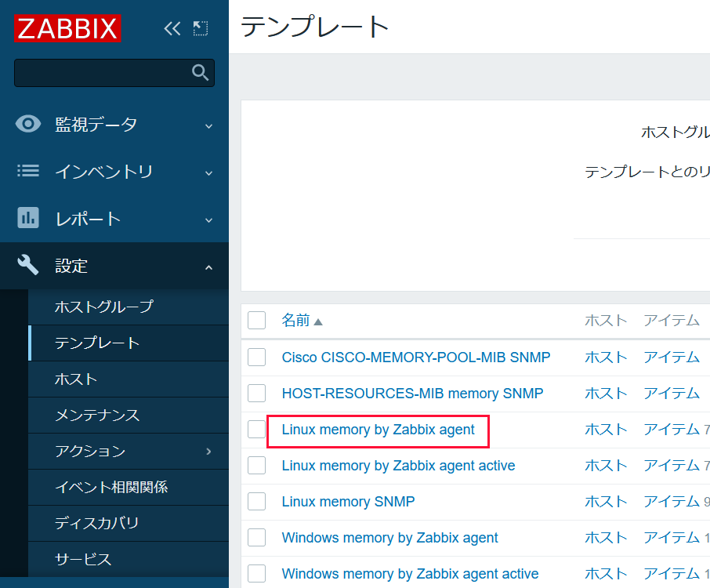
Task: Open Linux memory by Zabbix agent active template
Action: pyautogui.click(x=398, y=465)
